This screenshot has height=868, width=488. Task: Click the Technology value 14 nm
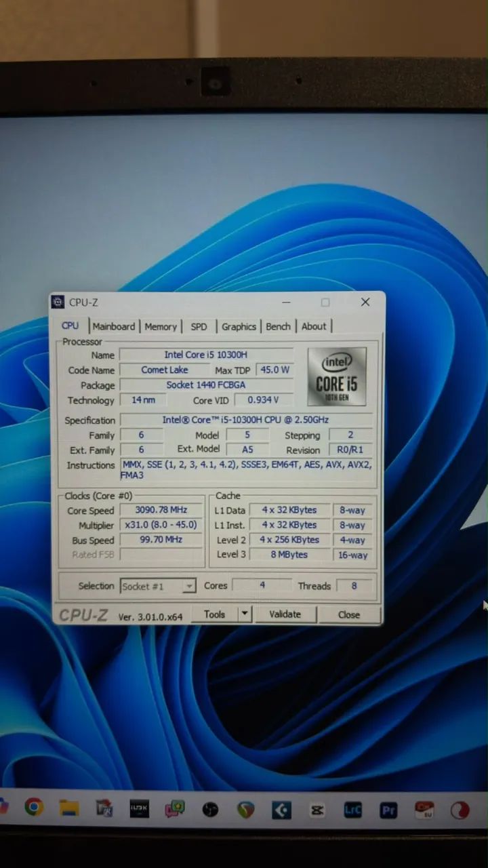pos(143,400)
